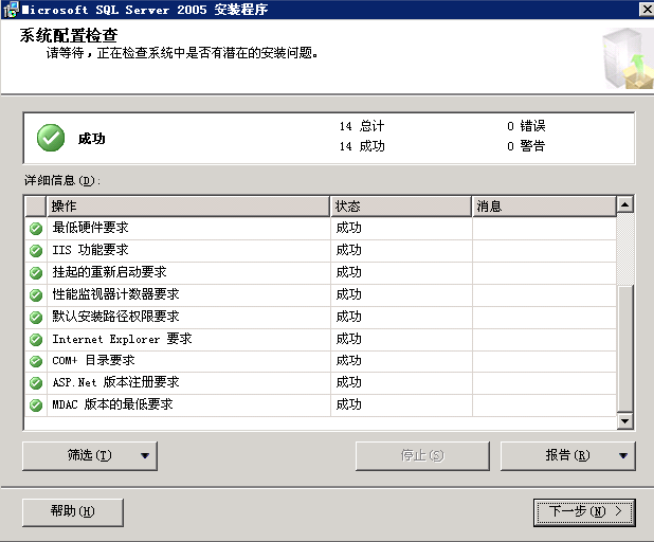The height and width of the screenshot is (543, 654).
Task: Select the ASP.Net 版本注册要求 row text
Action: click(x=116, y=382)
